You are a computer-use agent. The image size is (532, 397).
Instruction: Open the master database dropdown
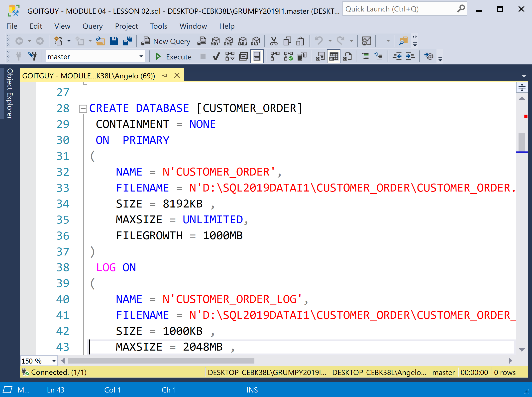coord(141,56)
